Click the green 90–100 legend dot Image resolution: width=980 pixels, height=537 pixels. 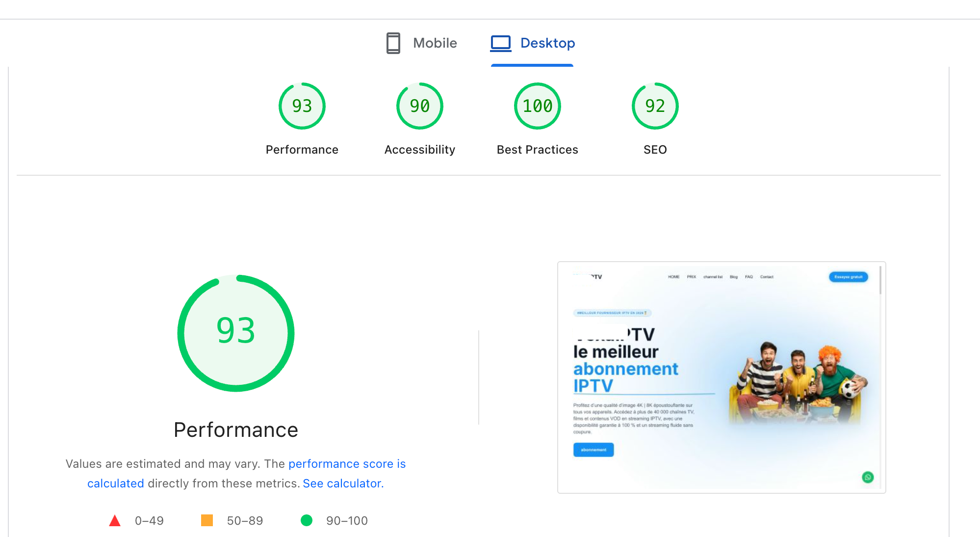coord(307,520)
